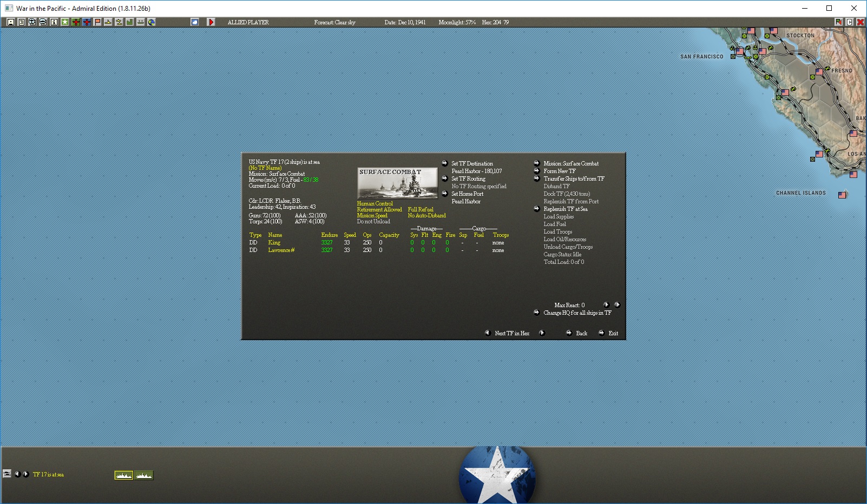Select 'Set TF Destination' option
The height and width of the screenshot is (504, 867).
pos(472,163)
